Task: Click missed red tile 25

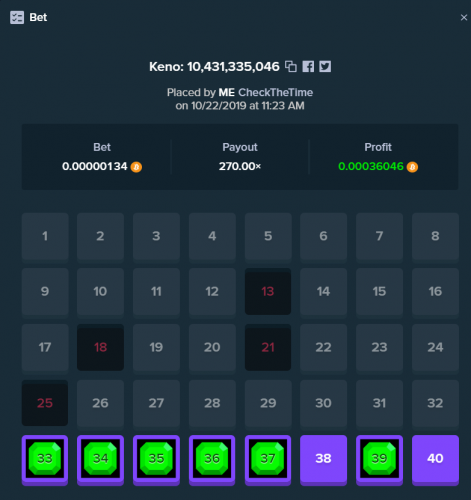Action: tap(45, 403)
